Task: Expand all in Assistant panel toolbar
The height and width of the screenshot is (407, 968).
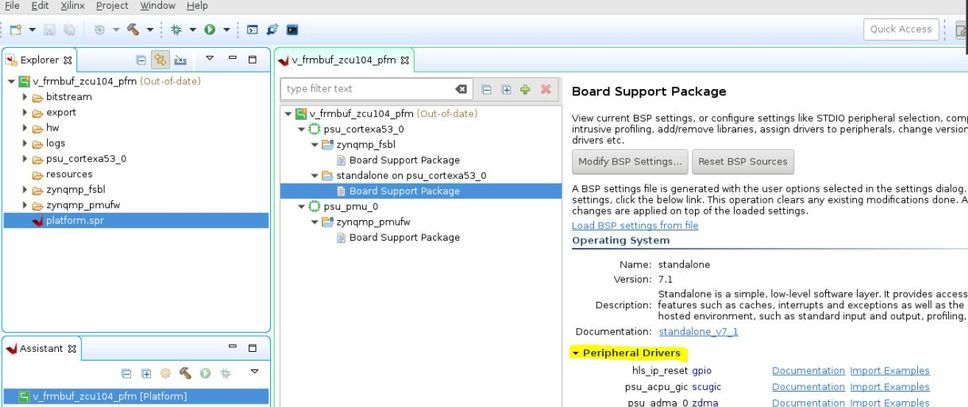Action: pyautogui.click(x=146, y=373)
